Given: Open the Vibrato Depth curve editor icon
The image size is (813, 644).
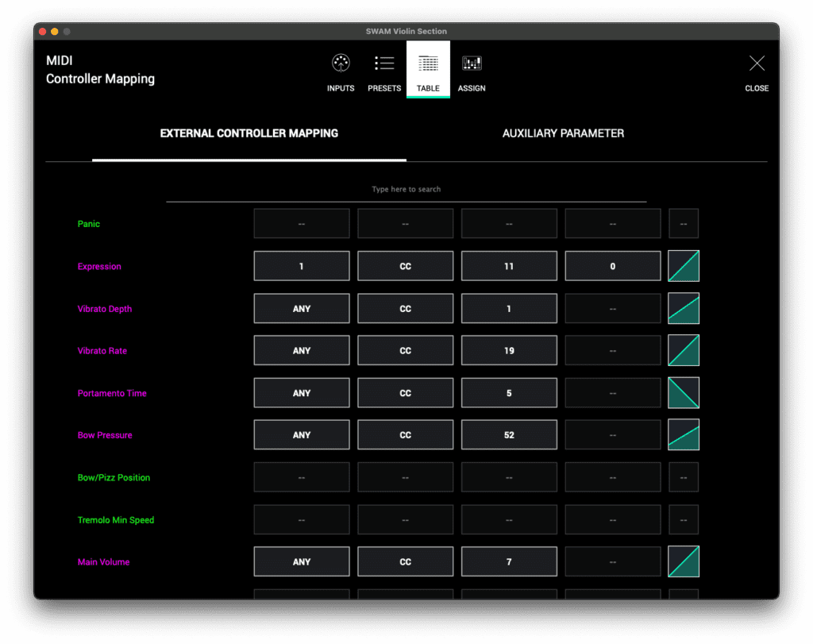Looking at the screenshot, I should tap(683, 308).
